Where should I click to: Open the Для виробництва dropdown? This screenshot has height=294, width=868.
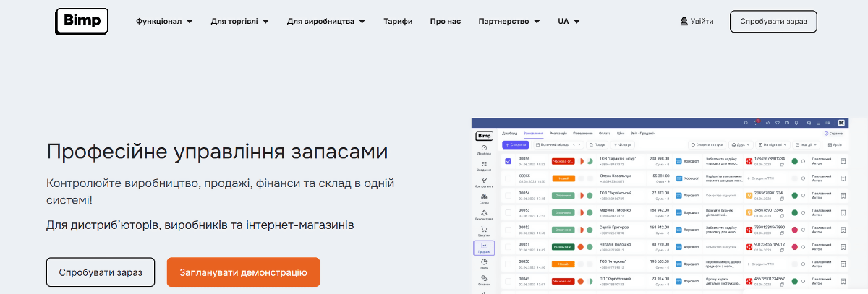pos(325,22)
